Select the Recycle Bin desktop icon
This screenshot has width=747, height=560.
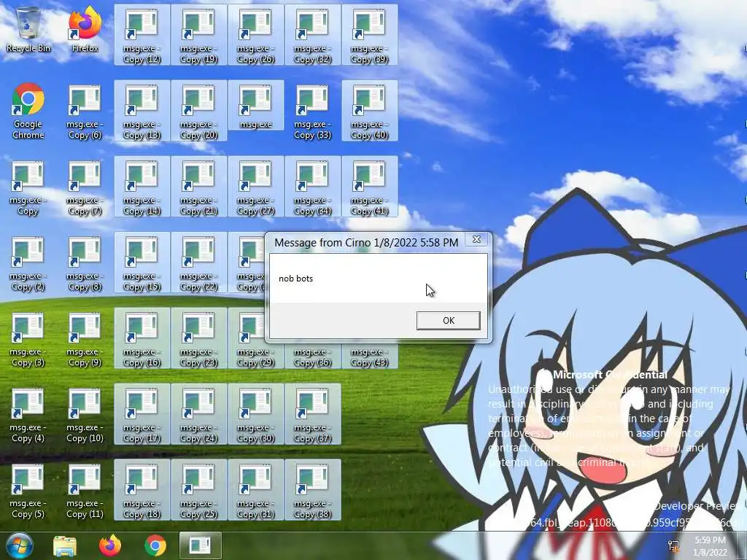(x=28, y=29)
